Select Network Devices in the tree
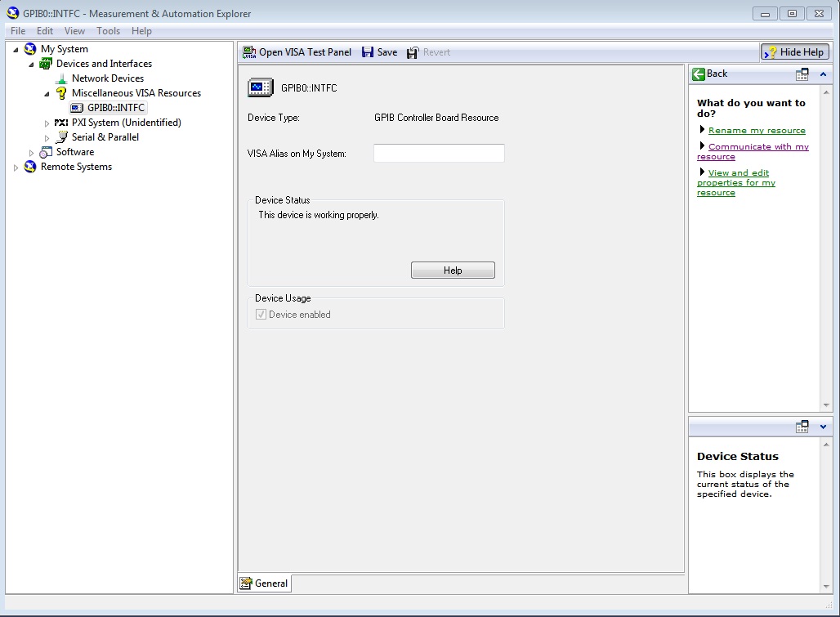The image size is (840, 617). click(108, 78)
